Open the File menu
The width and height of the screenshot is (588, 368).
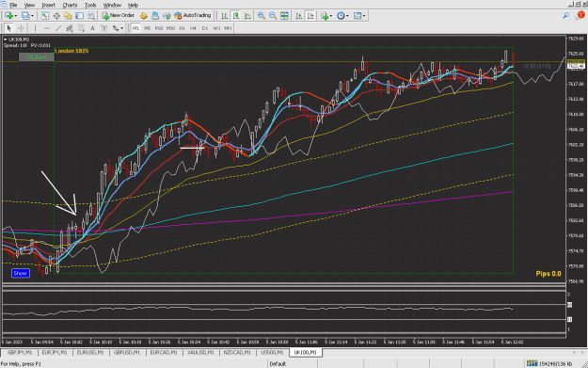[x=13, y=6]
